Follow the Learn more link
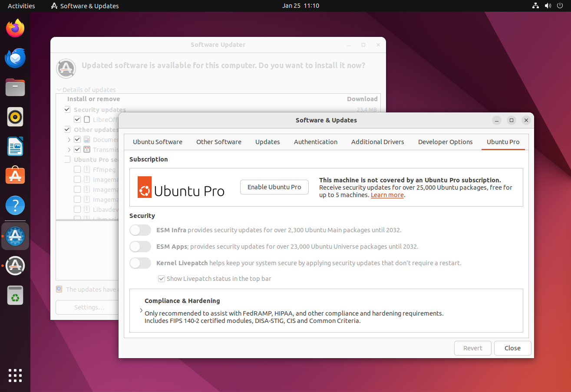571x392 pixels. click(387, 195)
